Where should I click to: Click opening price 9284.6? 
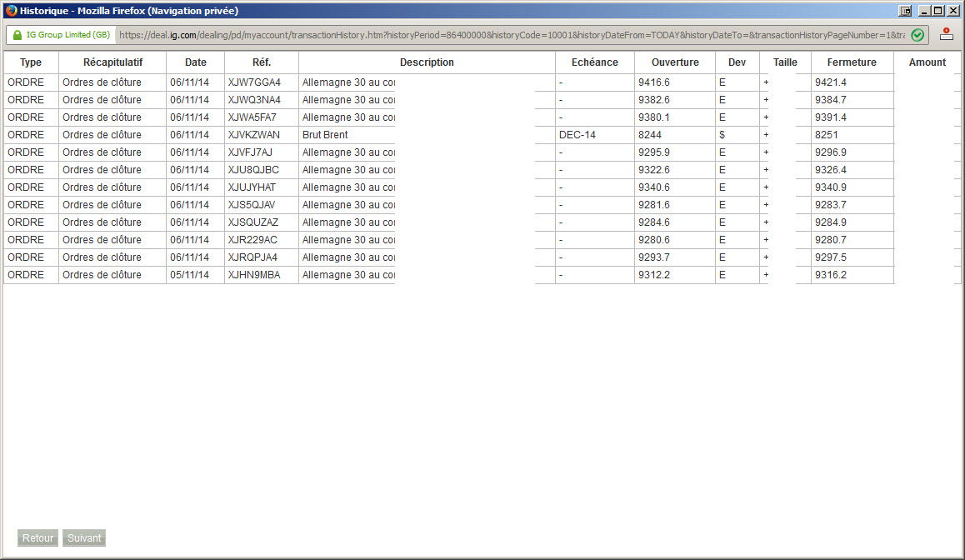(x=653, y=222)
